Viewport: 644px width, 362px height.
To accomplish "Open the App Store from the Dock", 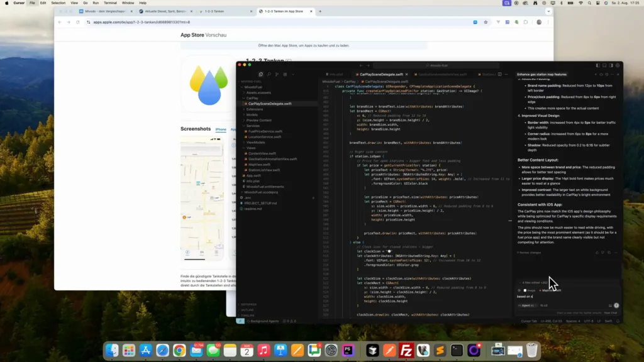I will pyautogui.click(x=146, y=350).
